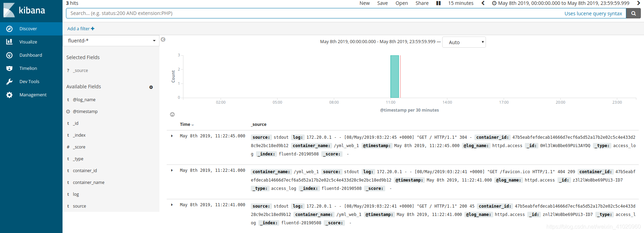The width and height of the screenshot is (644, 233).
Task: Click the Dashboard gauge icon
Action: click(x=9, y=55)
